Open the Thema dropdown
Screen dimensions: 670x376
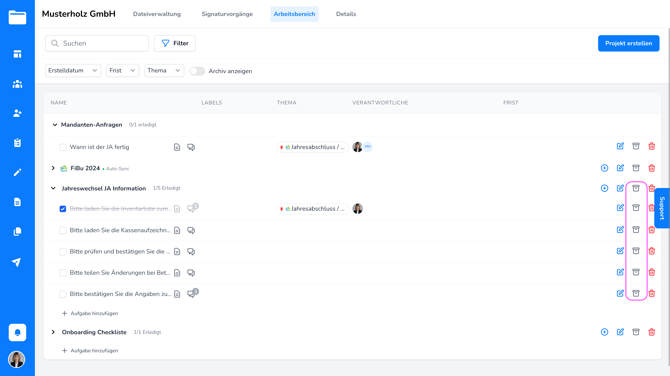pyautogui.click(x=164, y=70)
